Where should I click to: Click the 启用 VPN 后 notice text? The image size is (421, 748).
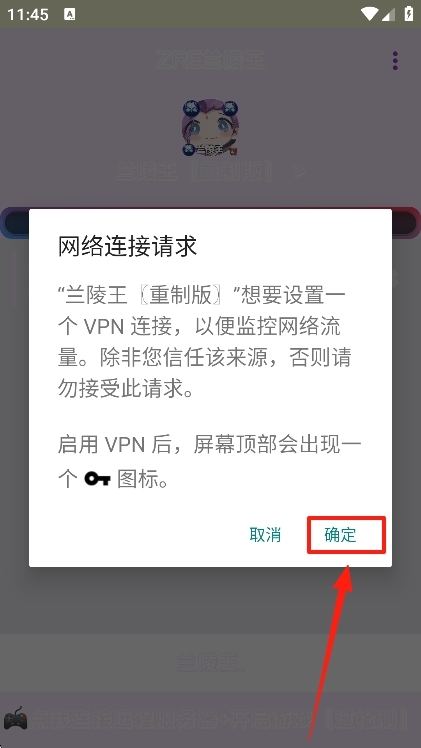pyautogui.click(x=210, y=462)
